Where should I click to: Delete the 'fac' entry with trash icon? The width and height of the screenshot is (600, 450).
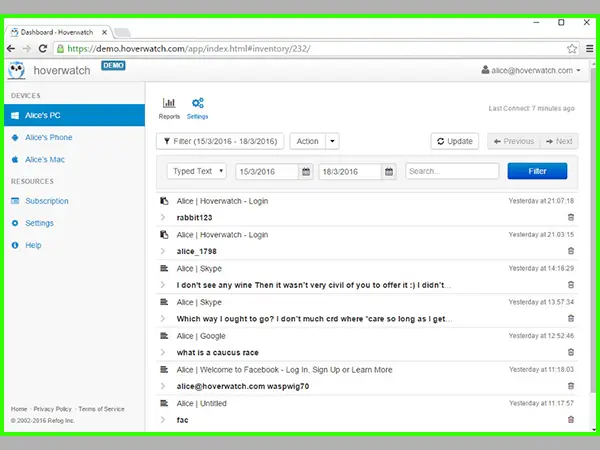click(571, 419)
